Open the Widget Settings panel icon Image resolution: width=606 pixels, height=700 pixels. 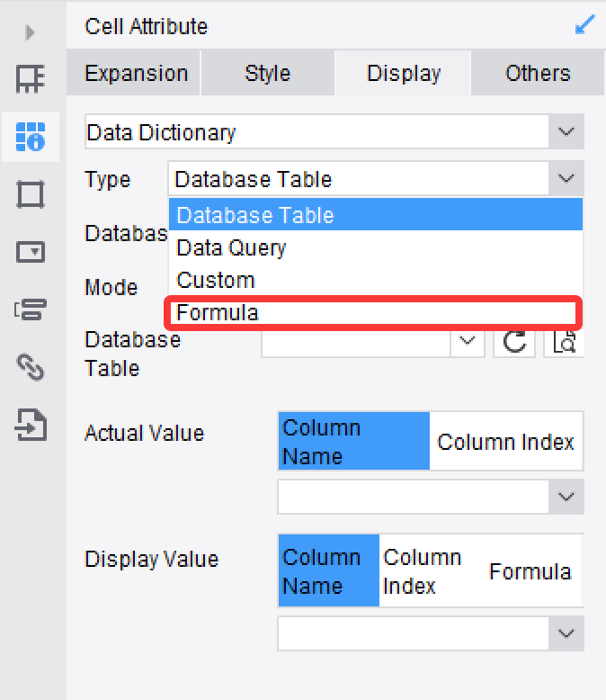pos(31,252)
